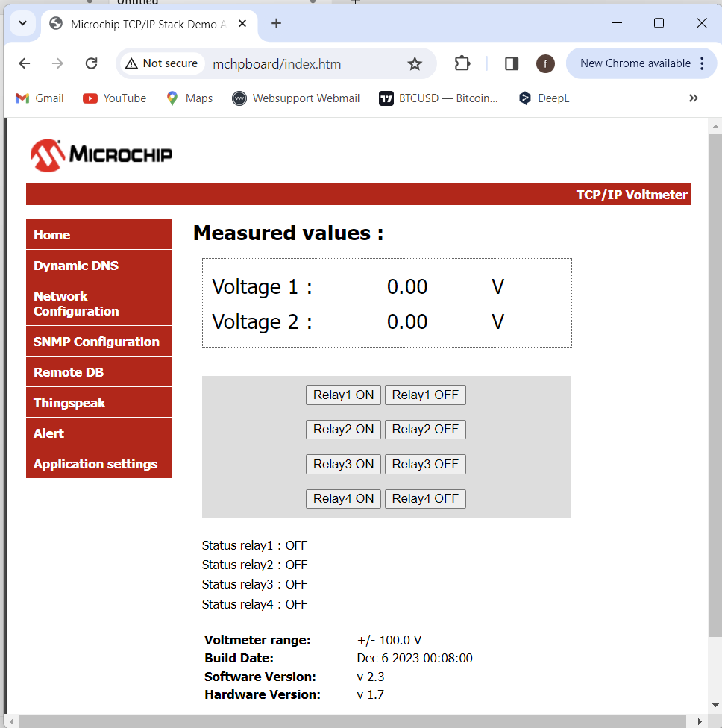Open the tab search dropdown arrow
The height and width of the screenshot is (728, 722).
pyautogui.click(x=22, y=23)
